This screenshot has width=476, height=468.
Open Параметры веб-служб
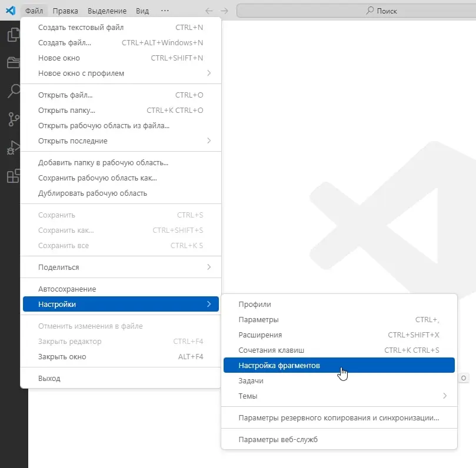(x=339, y=440)
